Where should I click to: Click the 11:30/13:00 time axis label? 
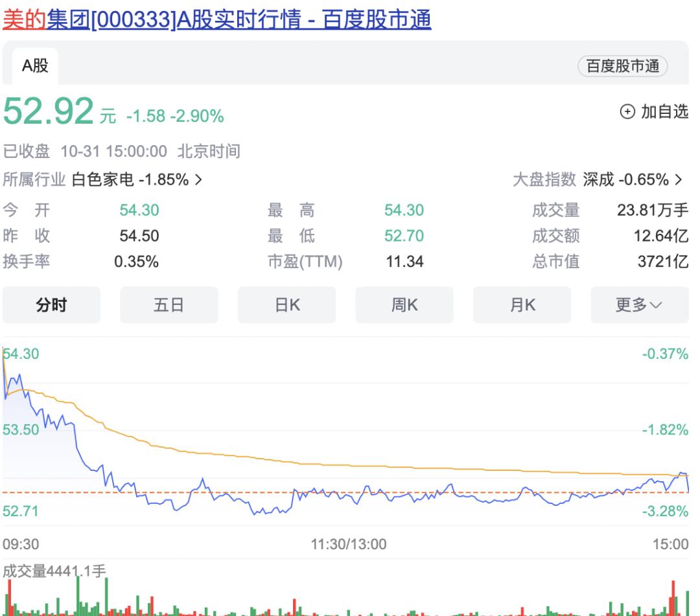(x=349, y=544)
